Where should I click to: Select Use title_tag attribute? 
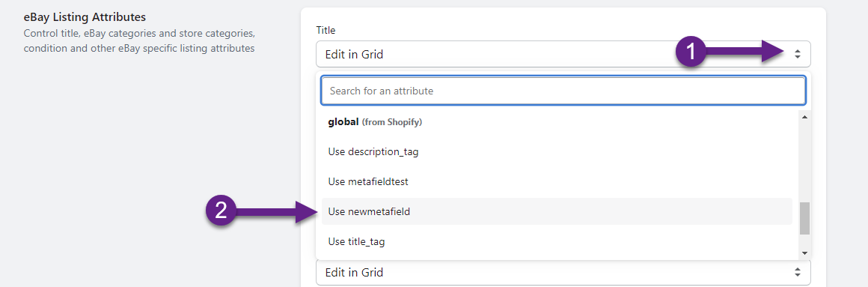click(x=556, y=241)
